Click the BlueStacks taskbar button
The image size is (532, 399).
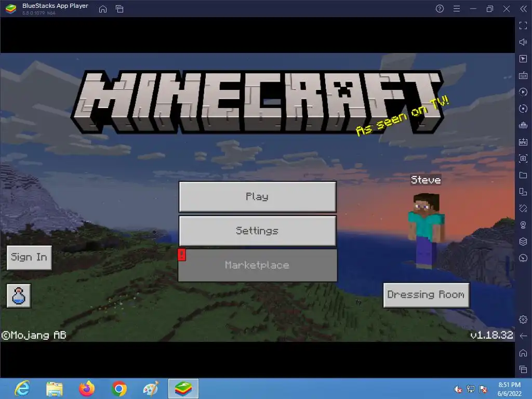183,389
